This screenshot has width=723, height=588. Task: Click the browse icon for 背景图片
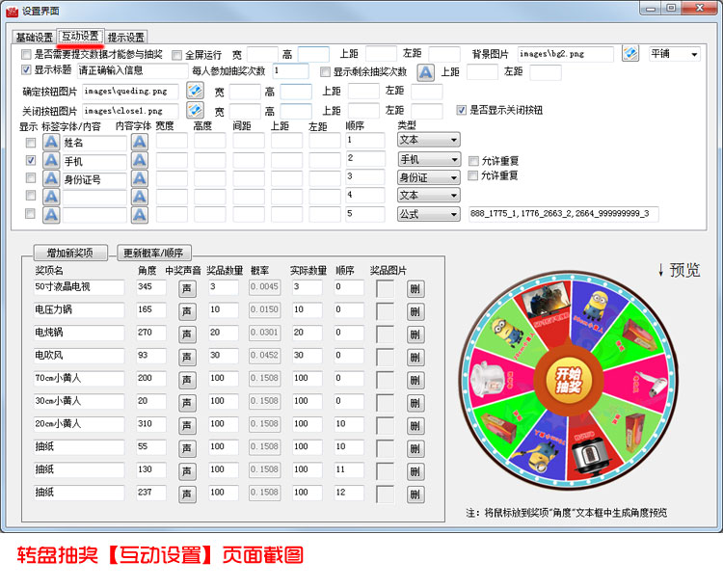(x=630, y=54)
